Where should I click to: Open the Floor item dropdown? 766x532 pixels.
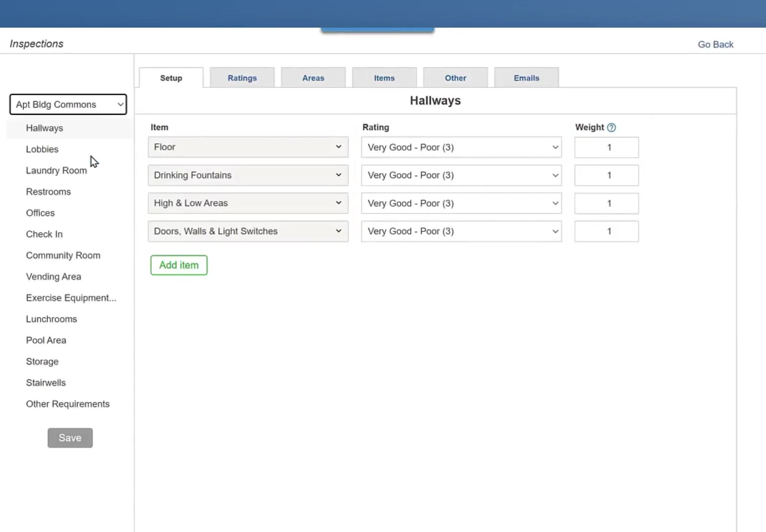point(248,147)
